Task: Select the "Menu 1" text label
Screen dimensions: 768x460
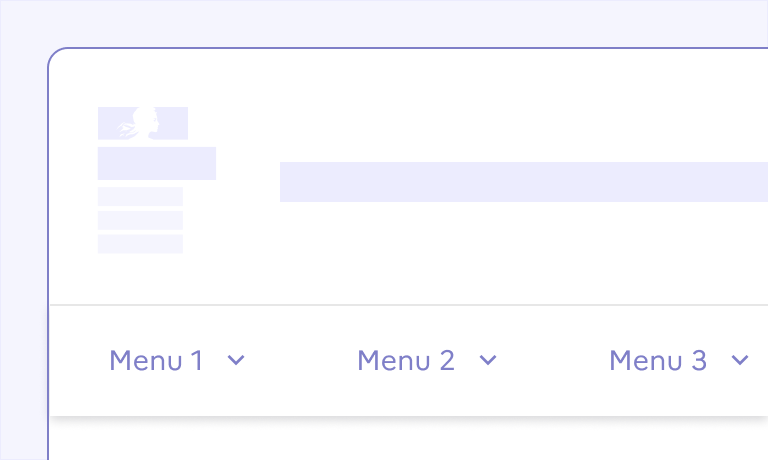Action: (156, 360)
